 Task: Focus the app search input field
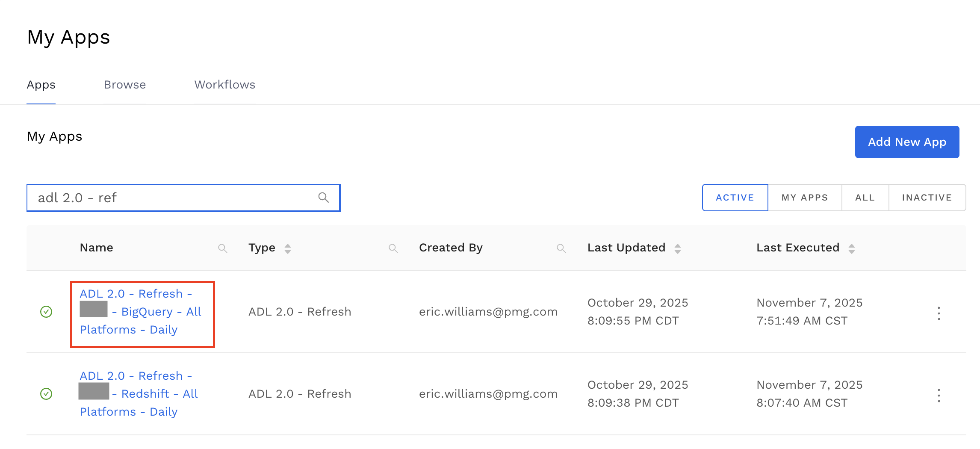tap(171, 198)
